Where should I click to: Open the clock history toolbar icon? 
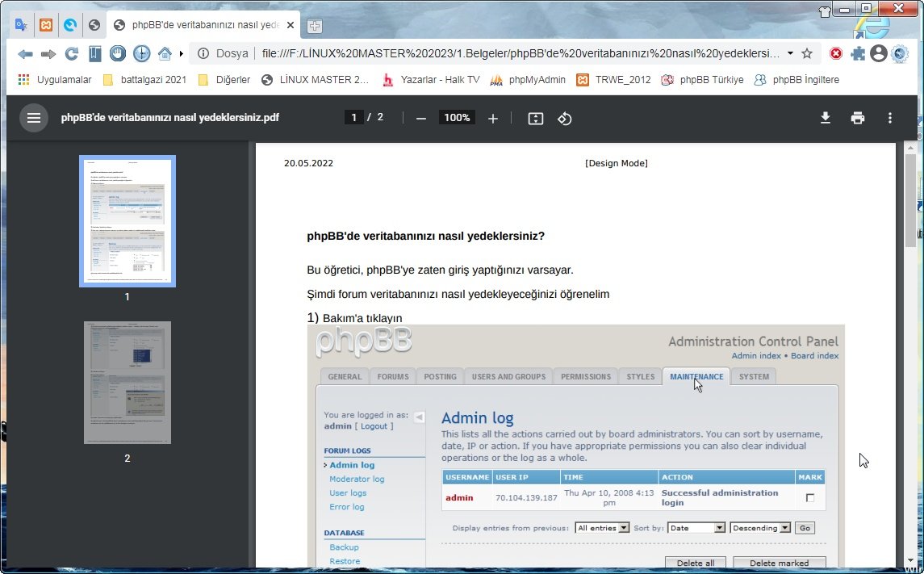pos(141,53)
